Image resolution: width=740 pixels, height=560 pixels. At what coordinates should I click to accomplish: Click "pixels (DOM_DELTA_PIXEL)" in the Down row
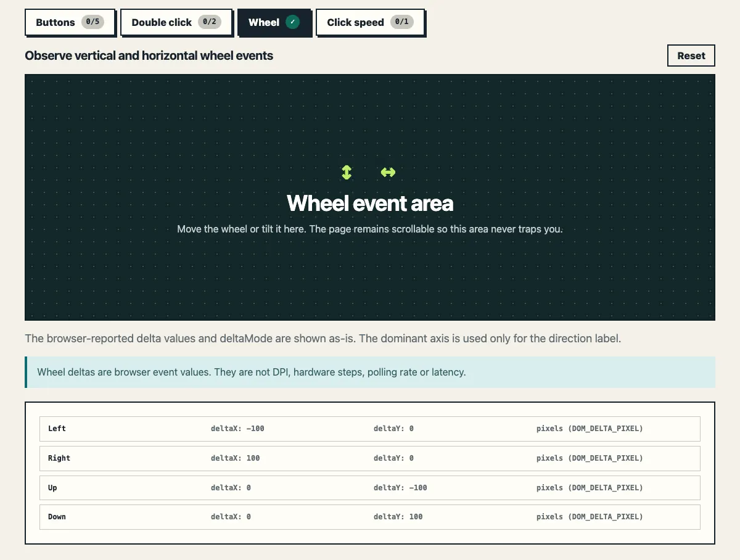pyautogui.click(x=590, y=517)
